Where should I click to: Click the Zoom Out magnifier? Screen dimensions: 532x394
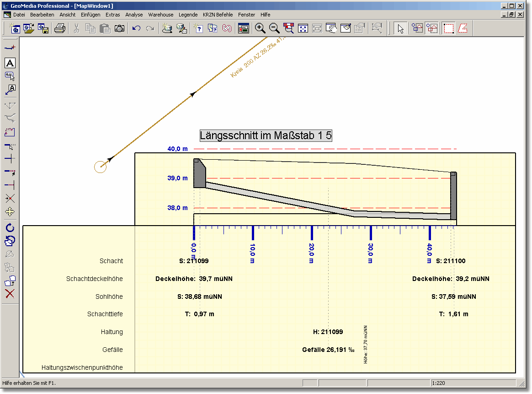[x=274, y=29]
